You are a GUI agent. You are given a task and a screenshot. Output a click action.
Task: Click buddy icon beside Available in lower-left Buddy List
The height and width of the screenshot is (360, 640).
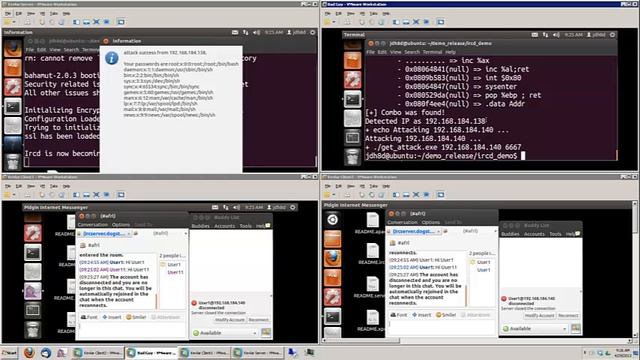266,333
